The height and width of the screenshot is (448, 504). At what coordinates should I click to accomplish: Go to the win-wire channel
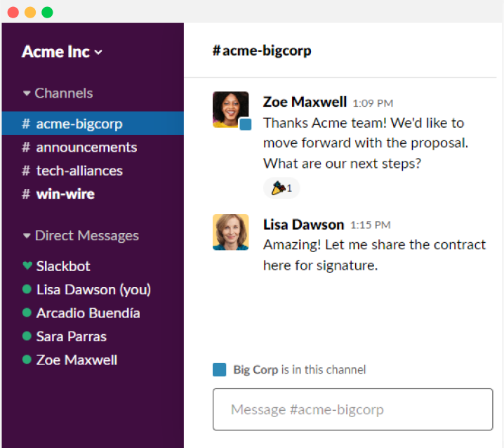(65, 194)
